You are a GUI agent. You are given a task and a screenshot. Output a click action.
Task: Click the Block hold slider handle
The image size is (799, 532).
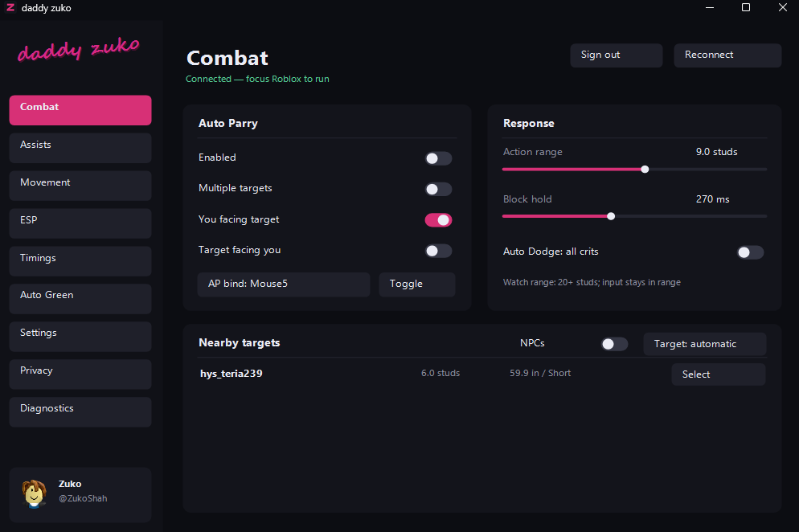[611, 216]
